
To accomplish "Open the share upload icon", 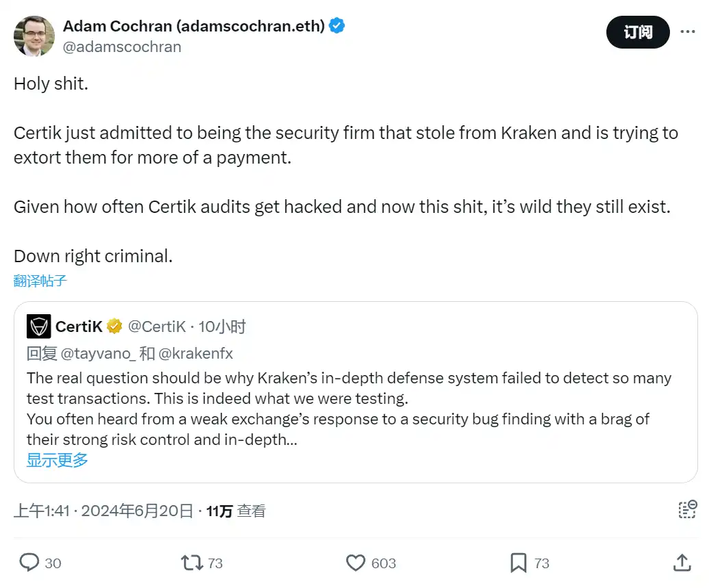I will click(x=682, y=563).
